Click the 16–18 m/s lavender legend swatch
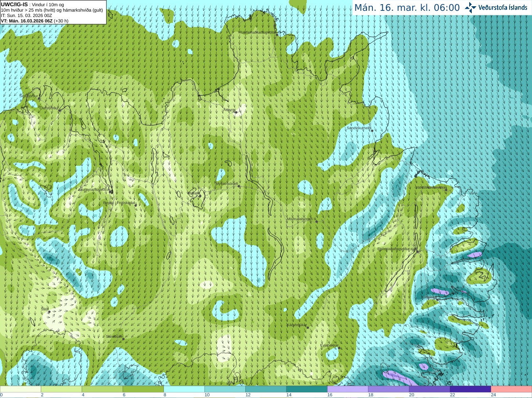Viewport: 532px width, 398px height. [348, 389]
